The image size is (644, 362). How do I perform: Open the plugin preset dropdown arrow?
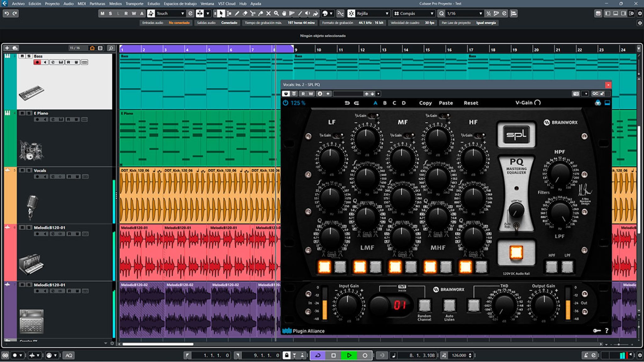(378, 94)
